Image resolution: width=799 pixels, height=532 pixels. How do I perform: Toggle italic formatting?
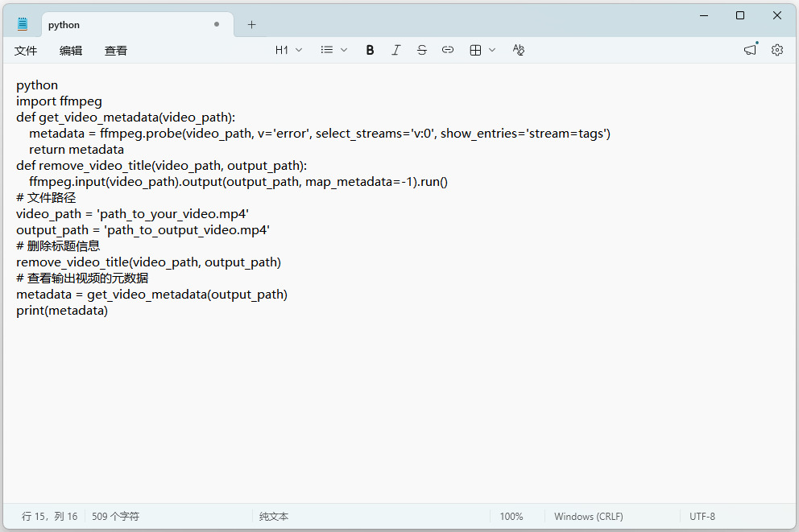[396, 50]
